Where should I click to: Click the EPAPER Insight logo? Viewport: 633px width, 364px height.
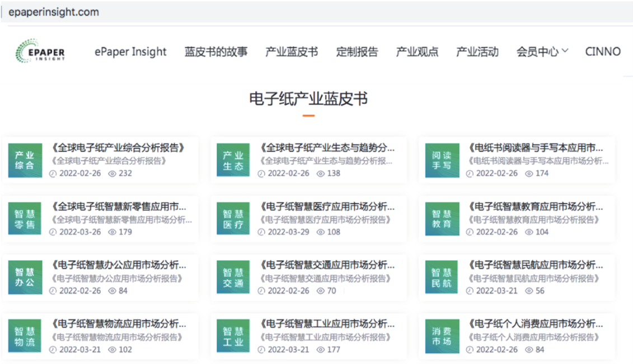40,52
